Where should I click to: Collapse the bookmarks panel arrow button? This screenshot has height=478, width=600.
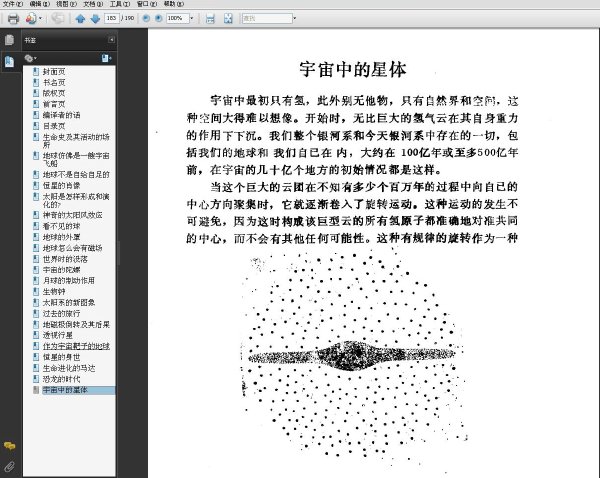(x=111, y=40)
